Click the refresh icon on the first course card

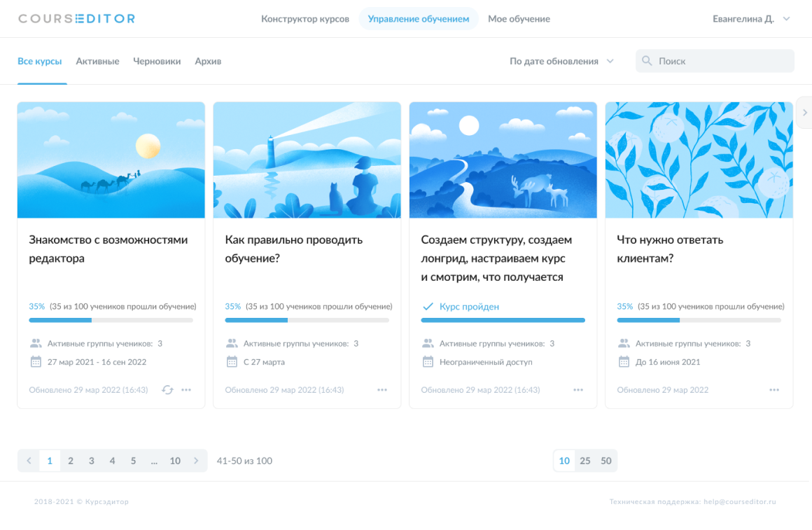point(167,389)
